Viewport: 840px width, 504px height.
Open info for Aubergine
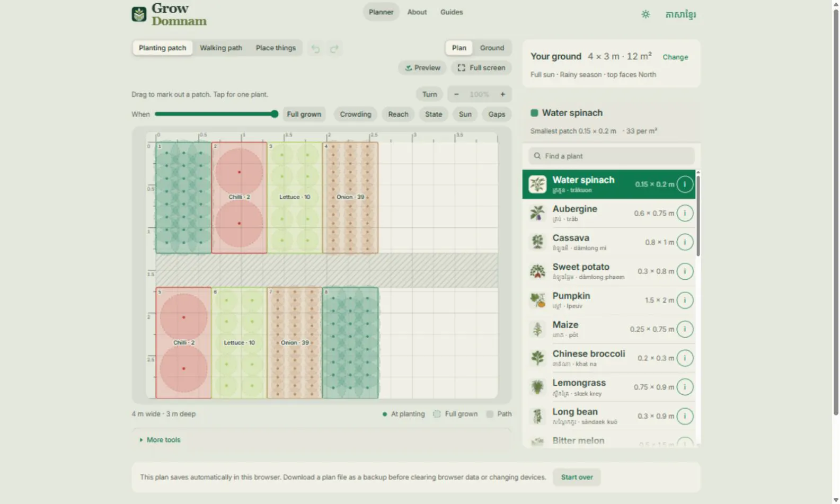point(685,213)
